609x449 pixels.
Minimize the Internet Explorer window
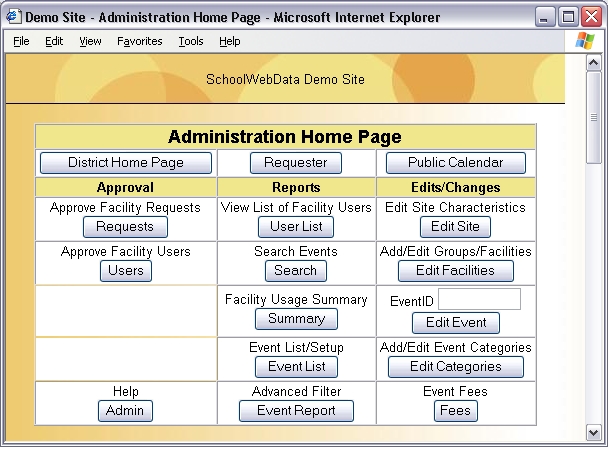(x=544, y=17)
